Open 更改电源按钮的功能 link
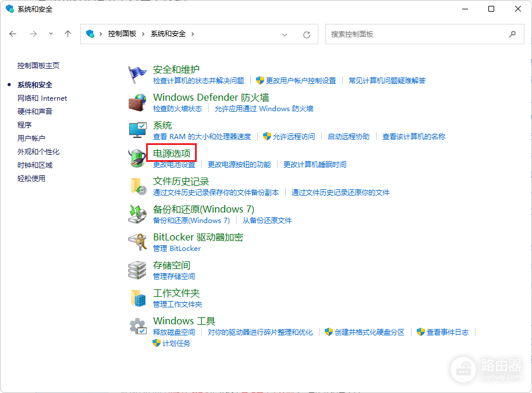This screenshot has height=393, width=532. tap(239, 165)
